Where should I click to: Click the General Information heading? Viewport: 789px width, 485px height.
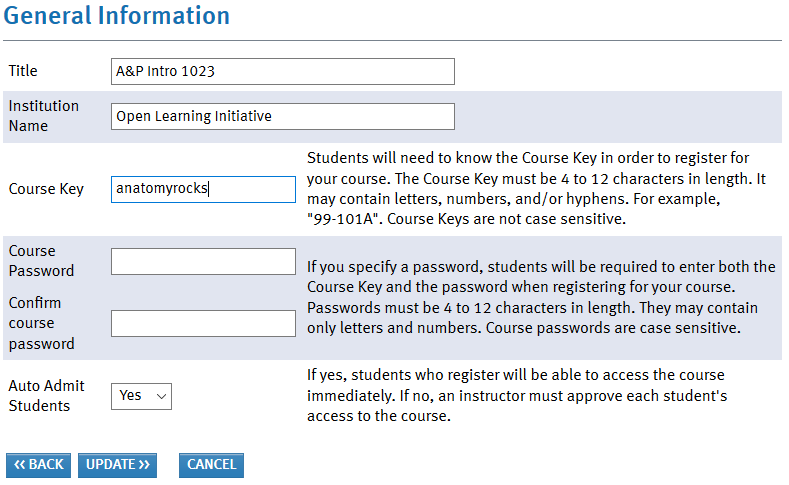pyautogui.click(x=117, y=16)
